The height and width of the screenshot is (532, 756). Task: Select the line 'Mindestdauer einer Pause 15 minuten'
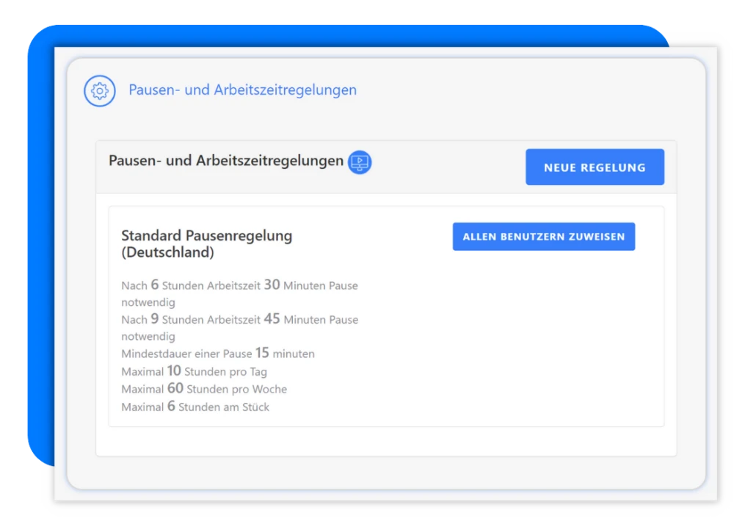pyautogui.click(x=217, y=354)
